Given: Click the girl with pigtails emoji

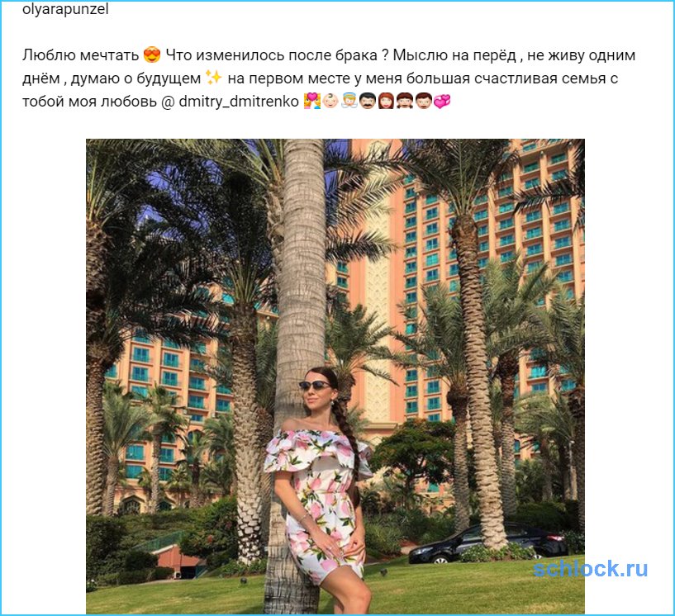Looking at the screenshot, I should (404, 102).
